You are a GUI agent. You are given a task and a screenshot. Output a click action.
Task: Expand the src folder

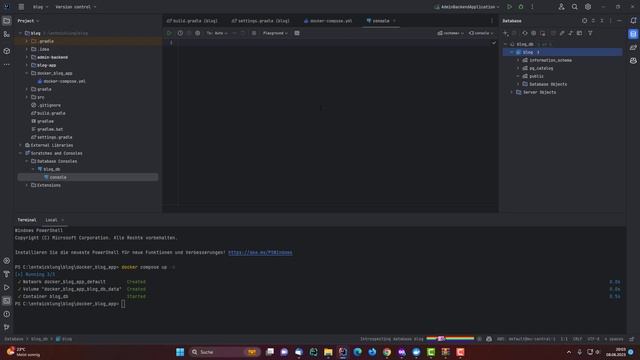point(27,97)
